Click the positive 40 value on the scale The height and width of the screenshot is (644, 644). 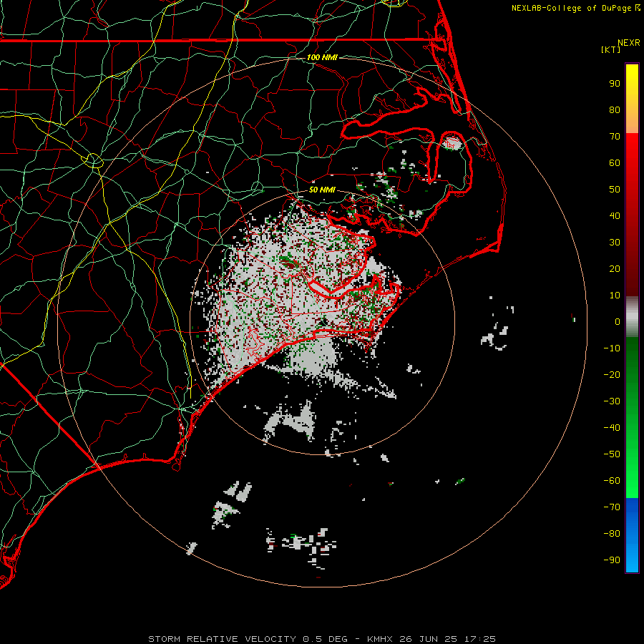pos(615,215)
